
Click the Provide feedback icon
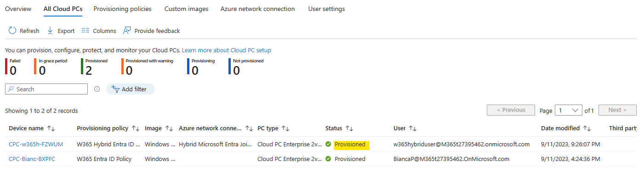(126, 31)
